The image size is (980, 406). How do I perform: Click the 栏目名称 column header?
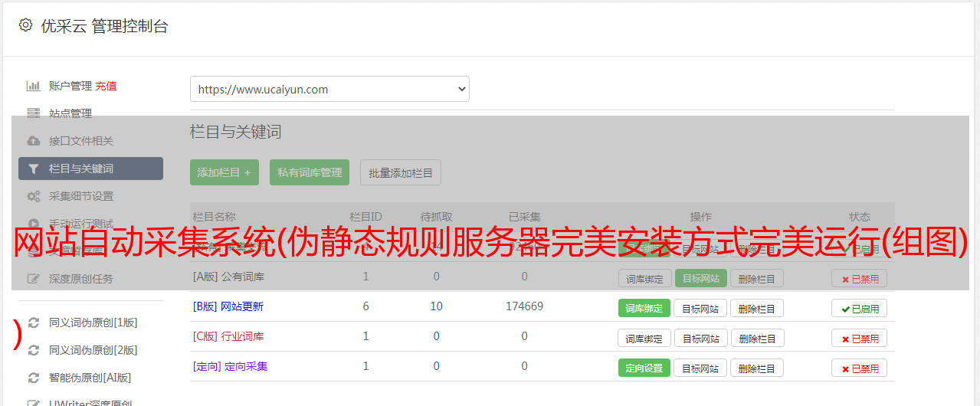pos(214,217)
